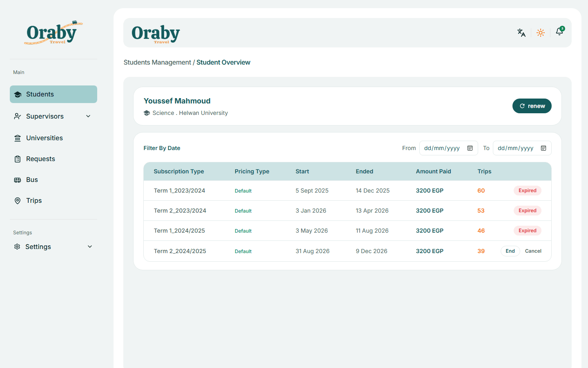Open the Students menu item
588x368 pixels.
53,94
